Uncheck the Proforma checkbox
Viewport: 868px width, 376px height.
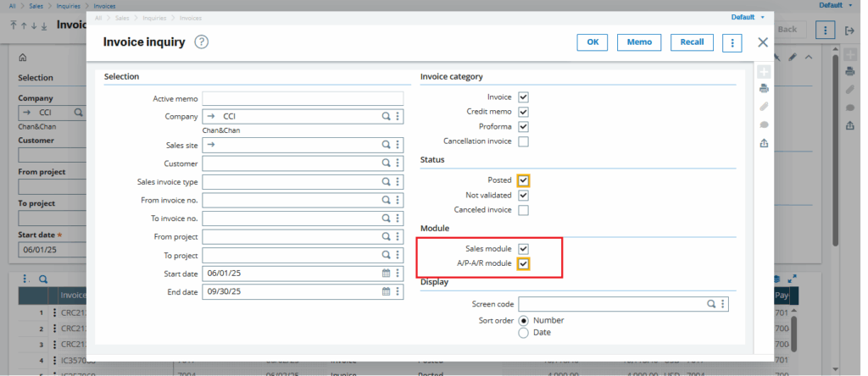click(x=523, y=127)
